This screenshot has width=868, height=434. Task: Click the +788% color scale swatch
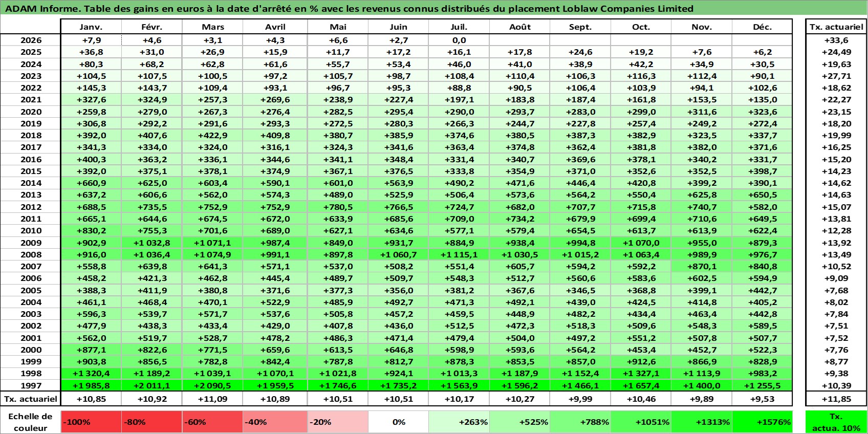580,422
